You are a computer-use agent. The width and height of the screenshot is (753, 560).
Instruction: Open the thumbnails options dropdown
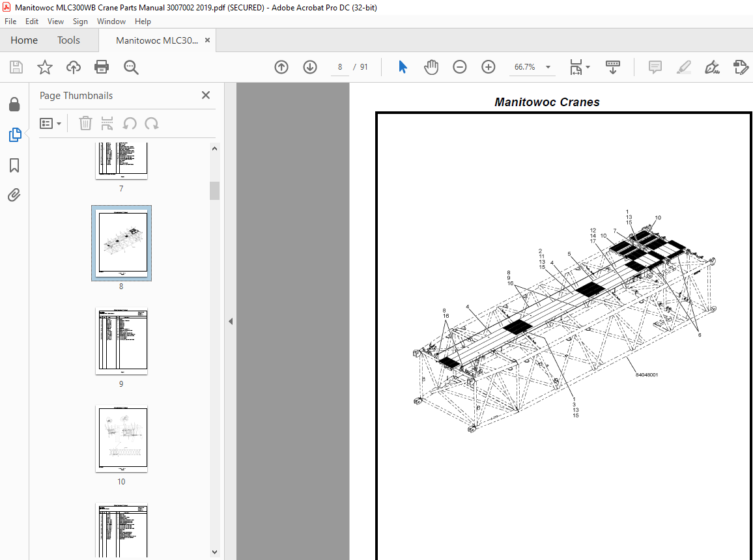point(50,123)
